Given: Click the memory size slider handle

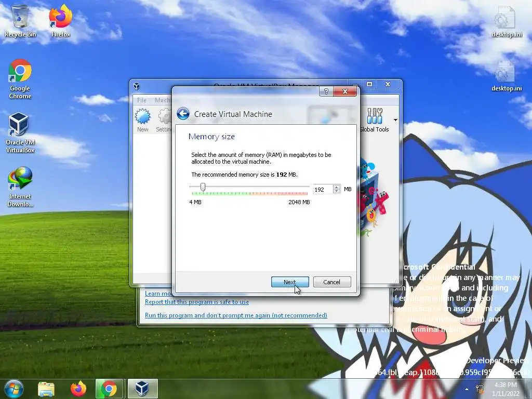Looking at the screenshot, I should point(203,187).
